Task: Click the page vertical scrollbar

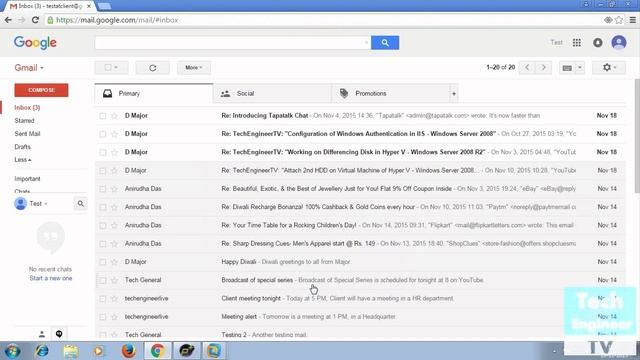Action: click(637, 136)
